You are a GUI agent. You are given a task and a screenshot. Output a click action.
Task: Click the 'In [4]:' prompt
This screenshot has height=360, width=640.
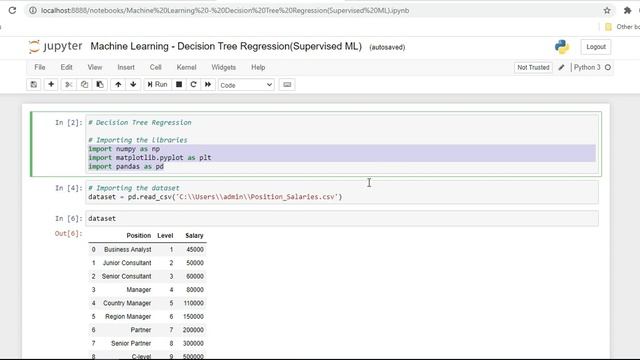pyautogui.click(x=69, y=188)
